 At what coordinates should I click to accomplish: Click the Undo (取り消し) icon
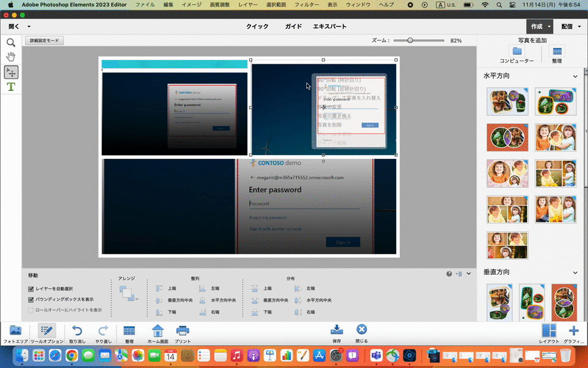pos(77,331)
